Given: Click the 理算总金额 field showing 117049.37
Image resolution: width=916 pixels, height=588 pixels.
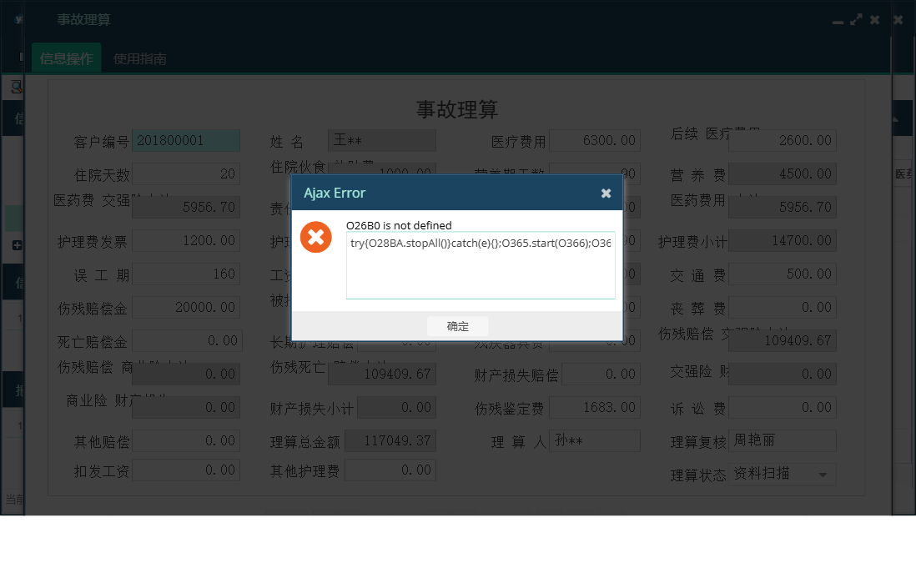Looking at the screenshot, I should pyautogui.click(x=390, y=441).
